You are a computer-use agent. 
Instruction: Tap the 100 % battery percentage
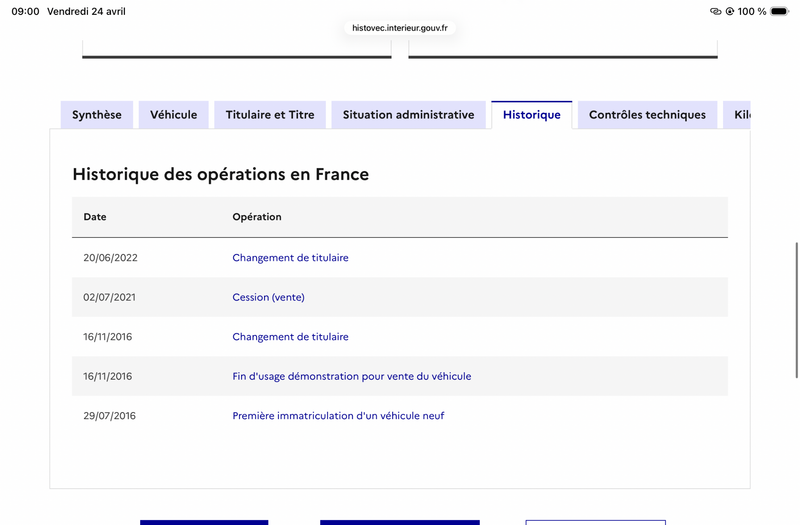point(752,11)
